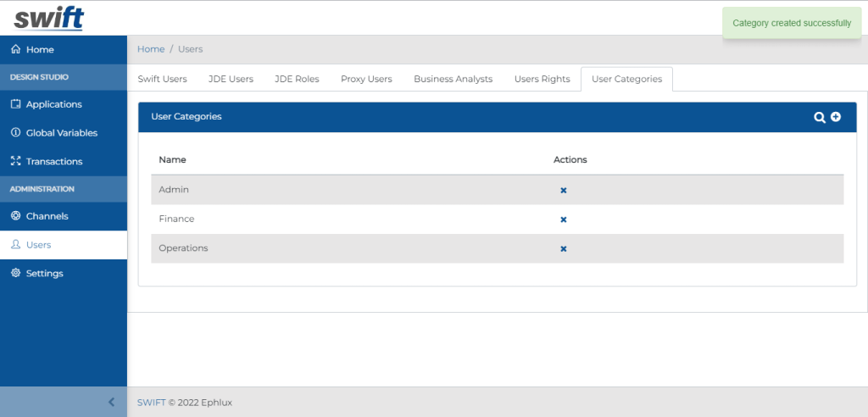Open Settings from the sidebar

pos(44,274)
